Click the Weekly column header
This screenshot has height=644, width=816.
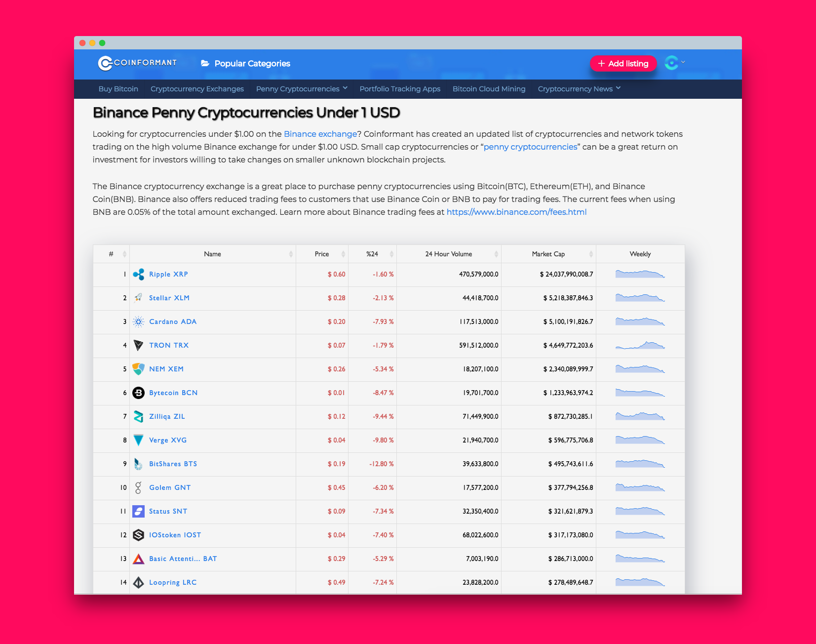[640, 254]
